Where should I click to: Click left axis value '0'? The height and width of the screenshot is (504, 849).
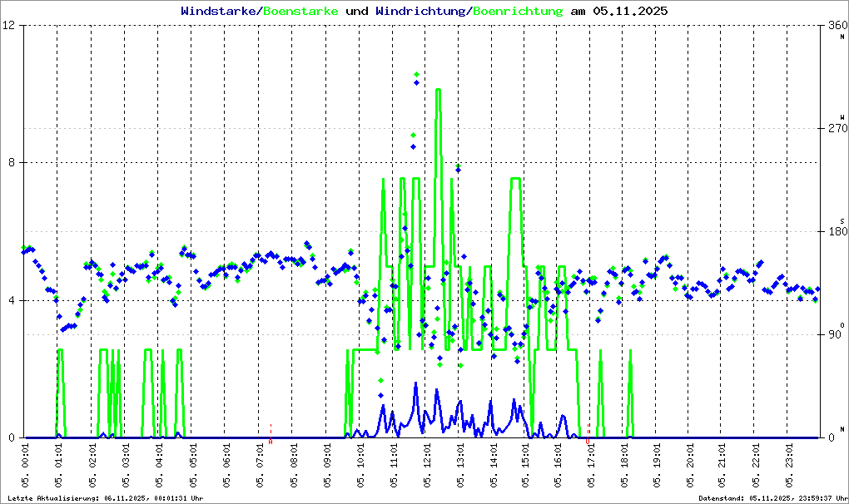[13, 437]
